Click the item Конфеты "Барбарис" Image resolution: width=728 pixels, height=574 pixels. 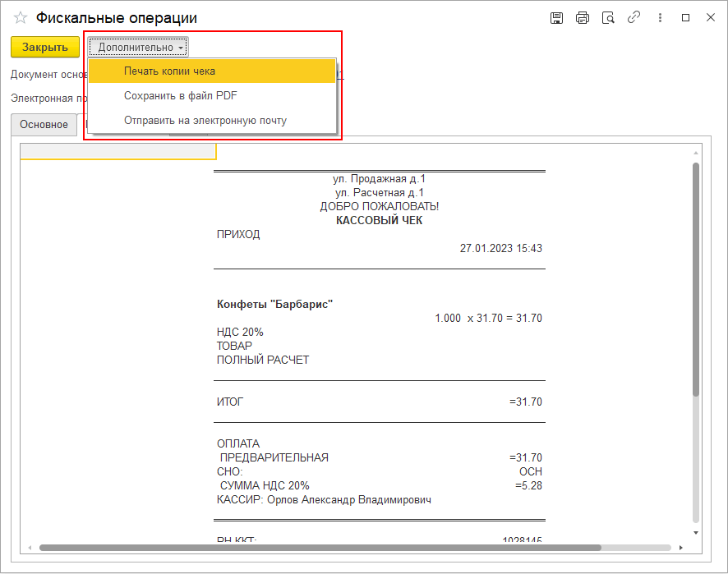click(x=275, y=305)
